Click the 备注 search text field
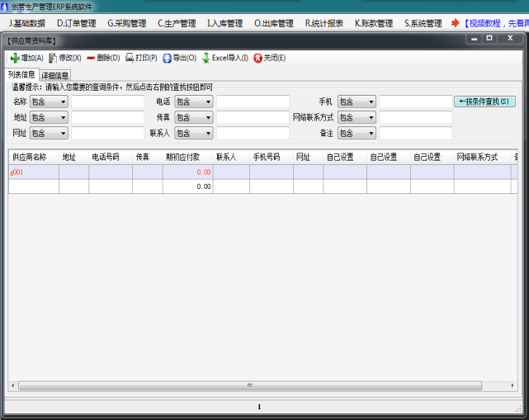 point(415,134)
